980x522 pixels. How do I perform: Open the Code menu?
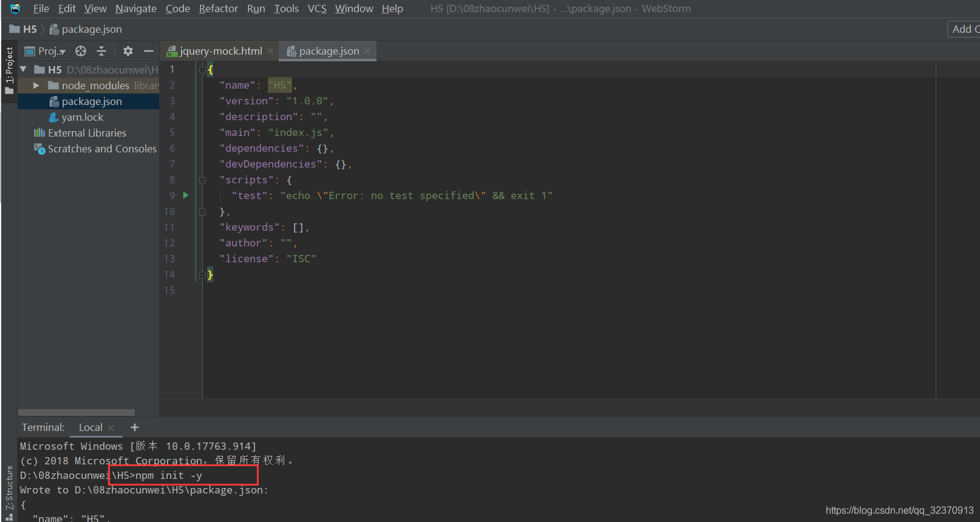coord(178,8)
